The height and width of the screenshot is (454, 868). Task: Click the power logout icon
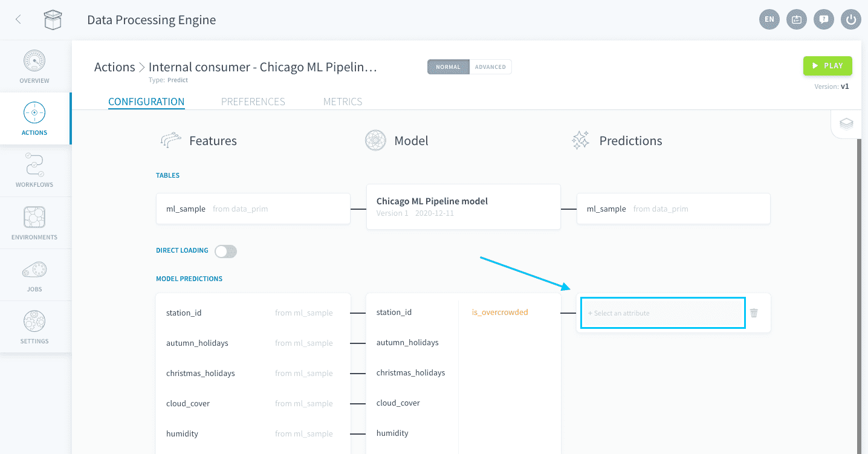click(x=851, y=19)
